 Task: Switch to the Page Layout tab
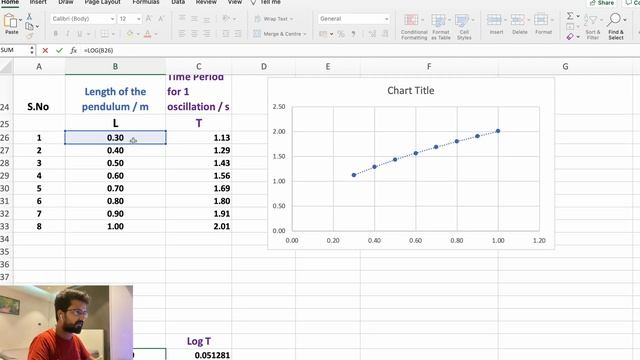coord(102,2)
